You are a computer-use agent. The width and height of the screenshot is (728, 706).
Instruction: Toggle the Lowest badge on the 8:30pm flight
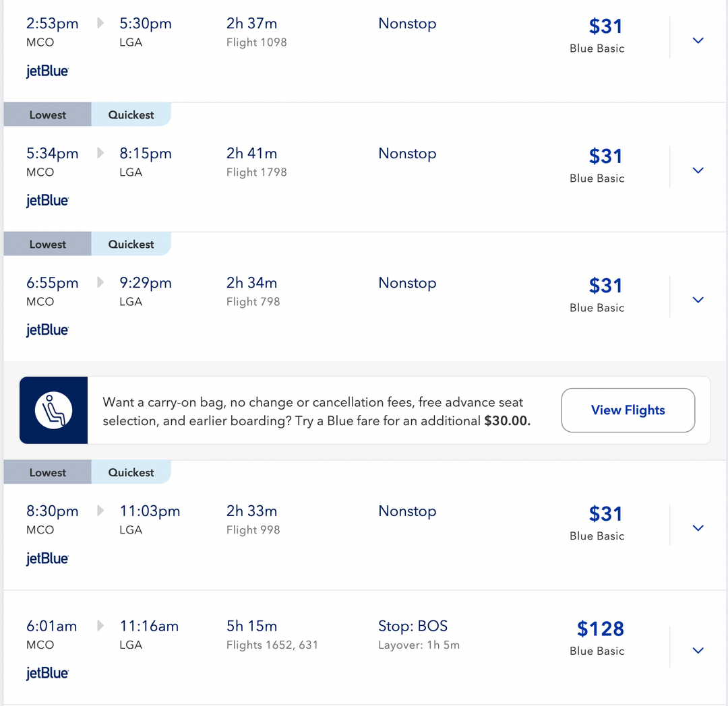point(47,472)
